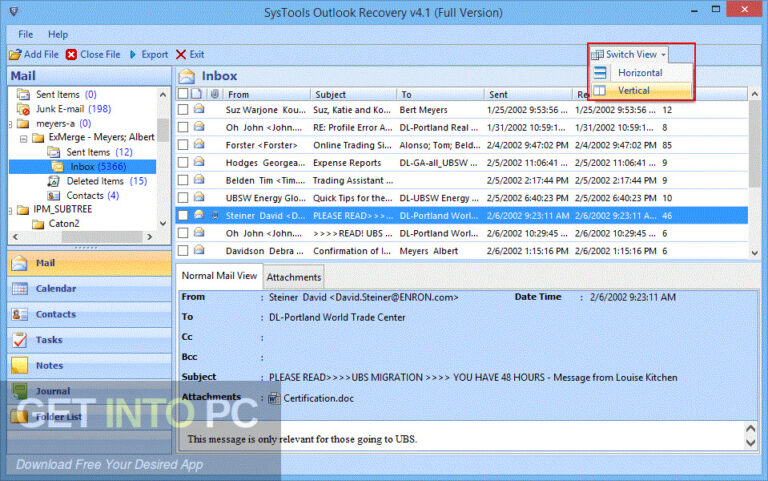The height and width of the screenshot is (481, 768).
Task: Click the Vertical view layout icon
Action: tap(600, 91)
